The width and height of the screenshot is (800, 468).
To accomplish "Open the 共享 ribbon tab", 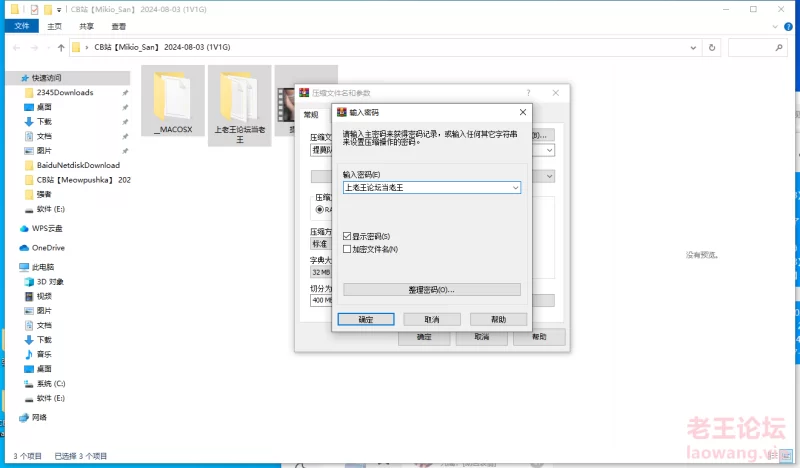I will pyautogui.click(x=86, y=27).
